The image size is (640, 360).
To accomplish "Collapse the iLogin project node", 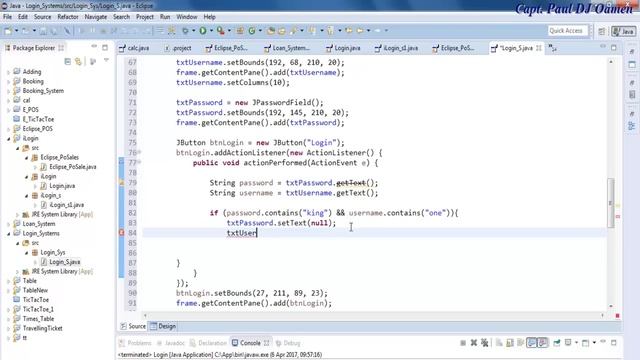I will pyautogui.click(x=8, y=139).
